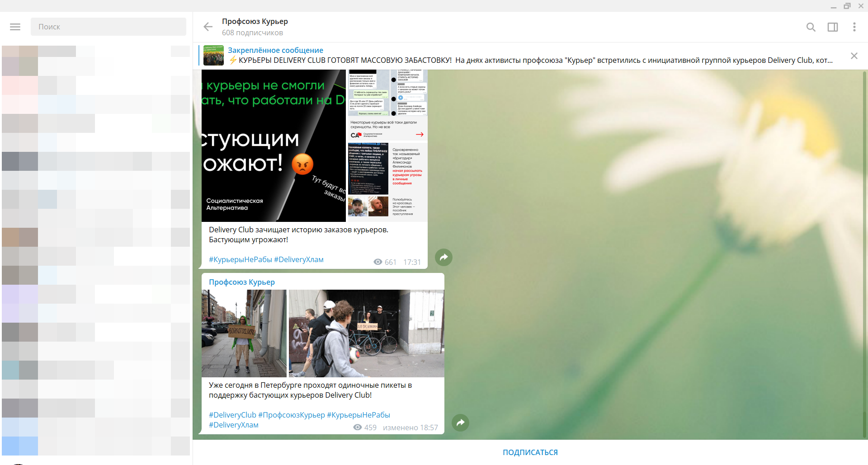Open the image with red threat text
This screenshot has width=868, height=465.
click(387, 182)
